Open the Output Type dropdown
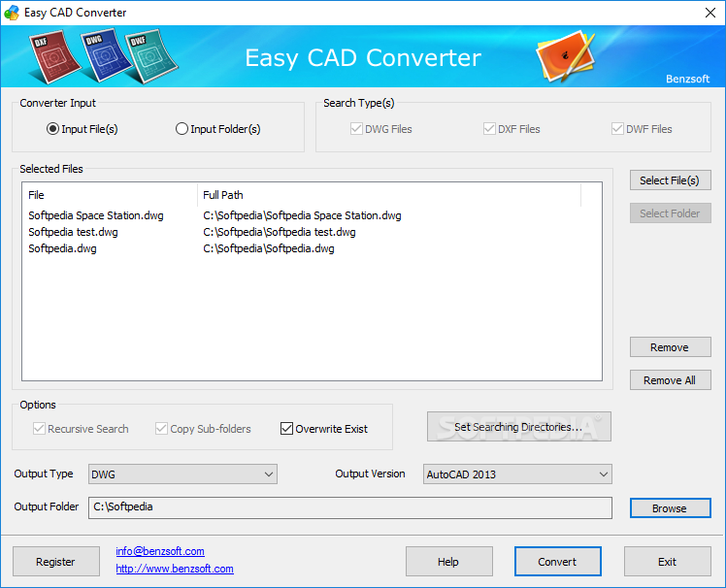Viewport: 726px width, 588px height. [182, 474]
